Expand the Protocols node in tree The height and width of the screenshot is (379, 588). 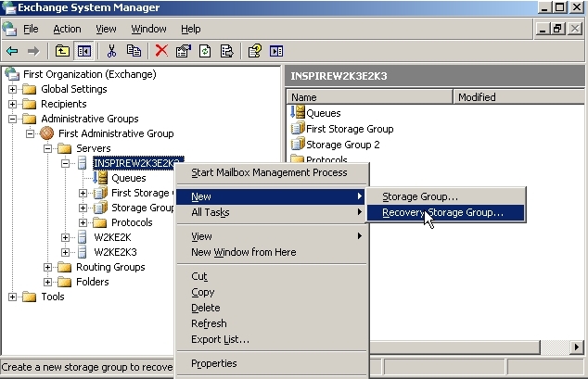(83, 222)
